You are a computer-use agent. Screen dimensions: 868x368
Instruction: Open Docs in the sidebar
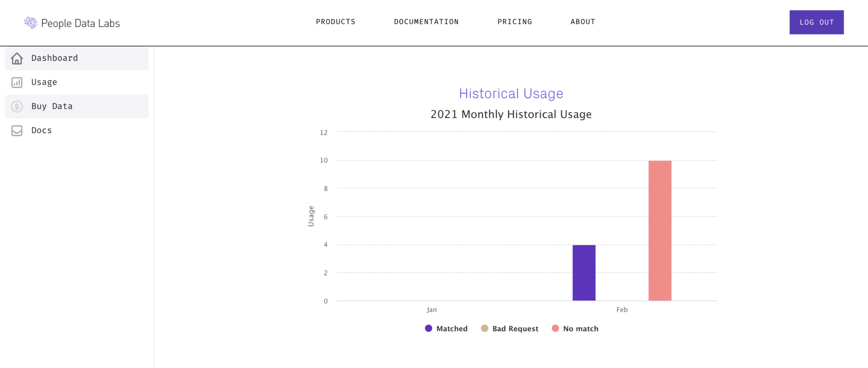point(77,130)
